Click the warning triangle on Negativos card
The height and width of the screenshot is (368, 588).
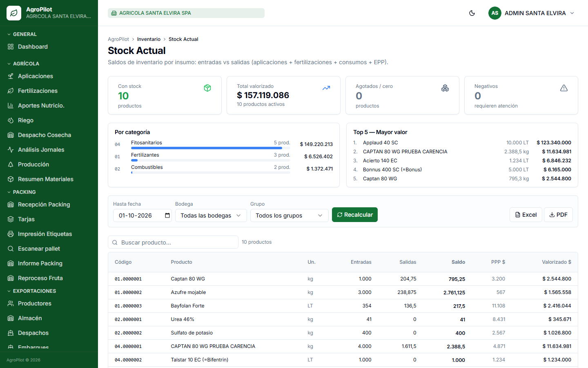564,88
